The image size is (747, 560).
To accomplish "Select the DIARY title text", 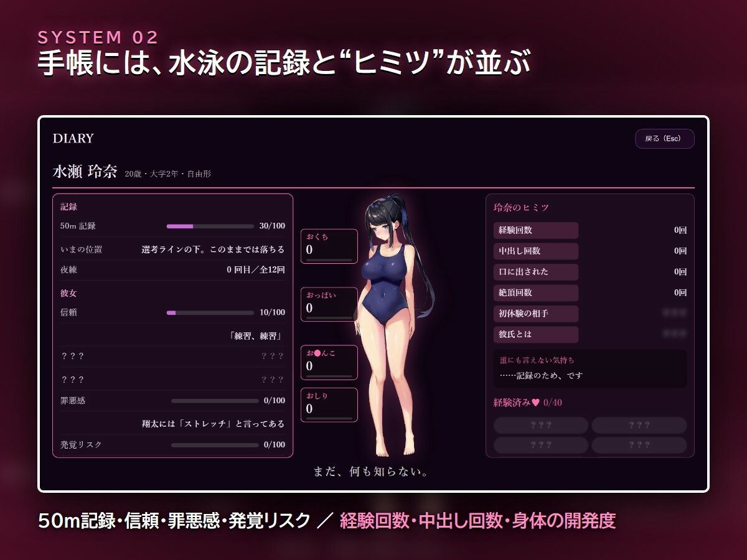I will click(x=73, y=138).
